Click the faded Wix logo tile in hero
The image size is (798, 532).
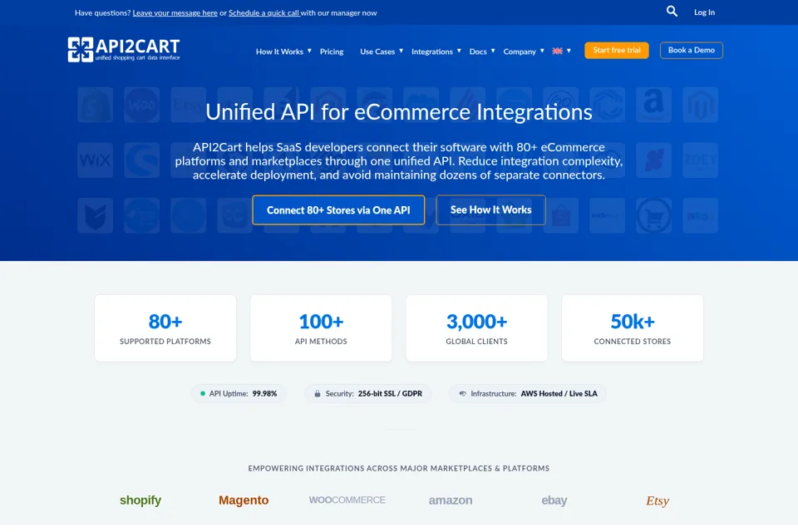point(95,160)
